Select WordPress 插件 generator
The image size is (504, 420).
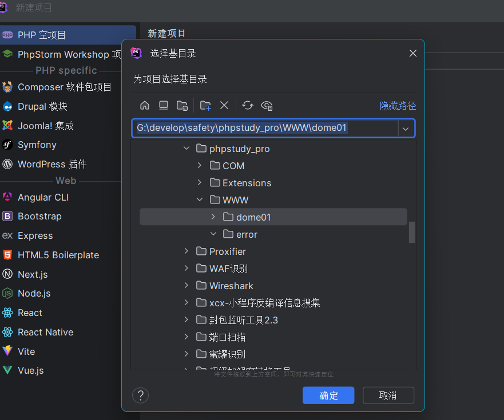pyautogui.click(x=61, y=164)
